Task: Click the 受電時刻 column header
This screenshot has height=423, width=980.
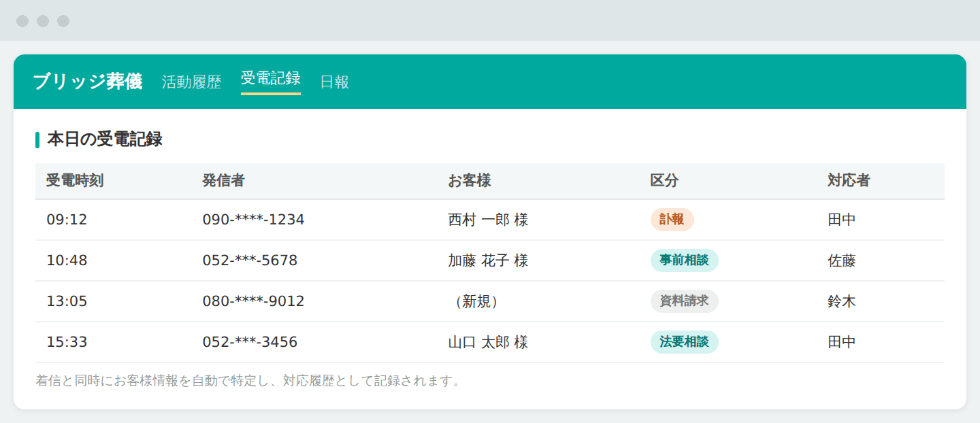Action: pos(75,181)
